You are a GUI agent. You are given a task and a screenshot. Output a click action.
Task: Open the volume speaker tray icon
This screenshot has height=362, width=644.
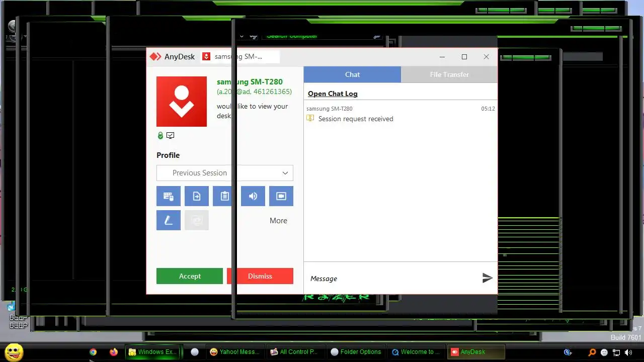pyautogui.click(x=628, y=352)
